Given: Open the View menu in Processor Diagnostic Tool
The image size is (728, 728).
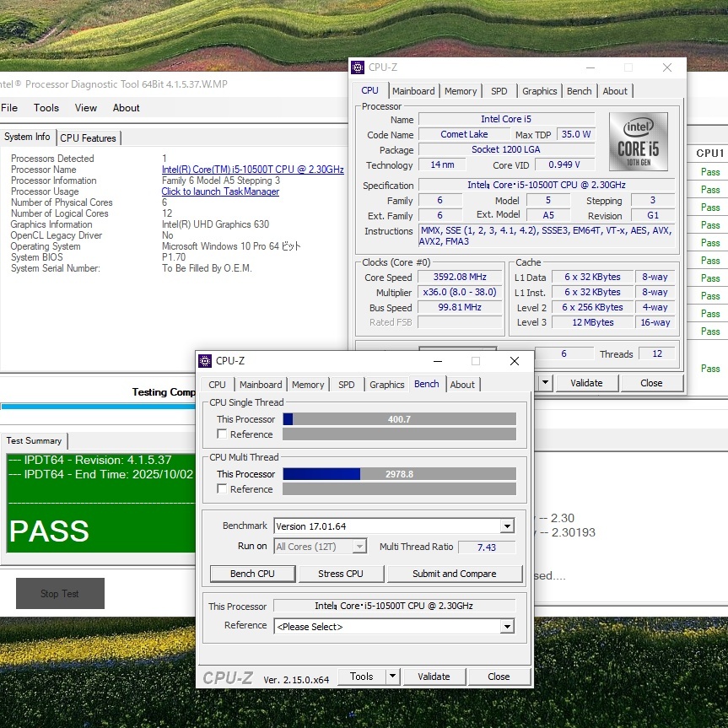Looking at the screenshot, I should pos(86,108).
